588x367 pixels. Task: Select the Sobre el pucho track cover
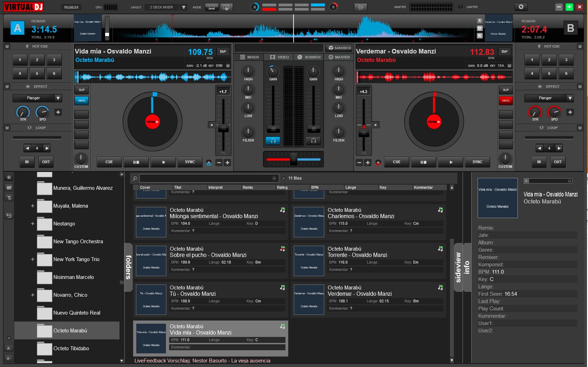pos(151,261)
